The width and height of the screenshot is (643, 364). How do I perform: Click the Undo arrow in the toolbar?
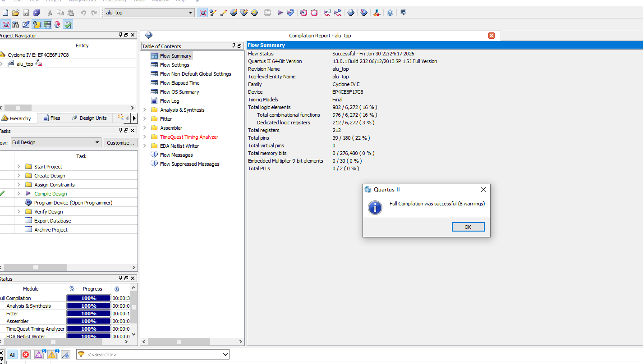click(x=83, y=13)
